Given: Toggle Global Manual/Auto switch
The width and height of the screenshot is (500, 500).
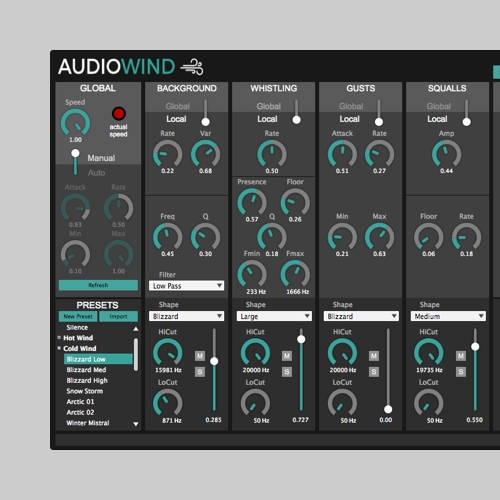Looking at the screenshot, I should coord(75,163).
